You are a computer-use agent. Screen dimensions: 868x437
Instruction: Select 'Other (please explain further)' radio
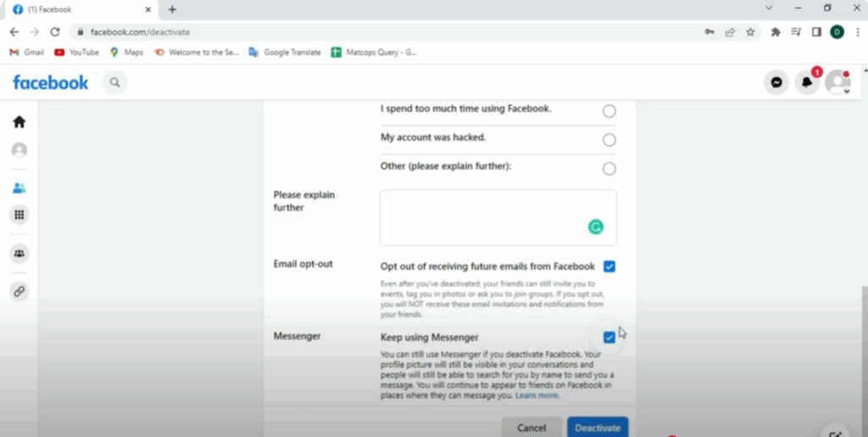coord(609,169)
